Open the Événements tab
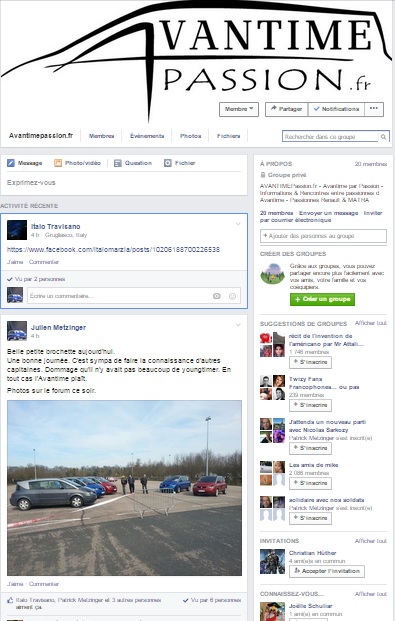 coord(147,136)
